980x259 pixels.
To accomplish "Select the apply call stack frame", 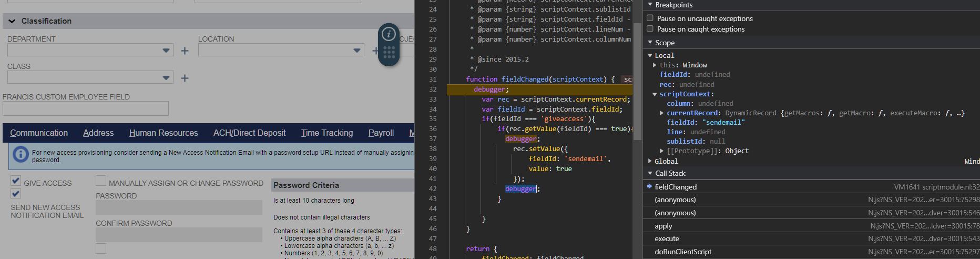I will click(x=811, y=226).
